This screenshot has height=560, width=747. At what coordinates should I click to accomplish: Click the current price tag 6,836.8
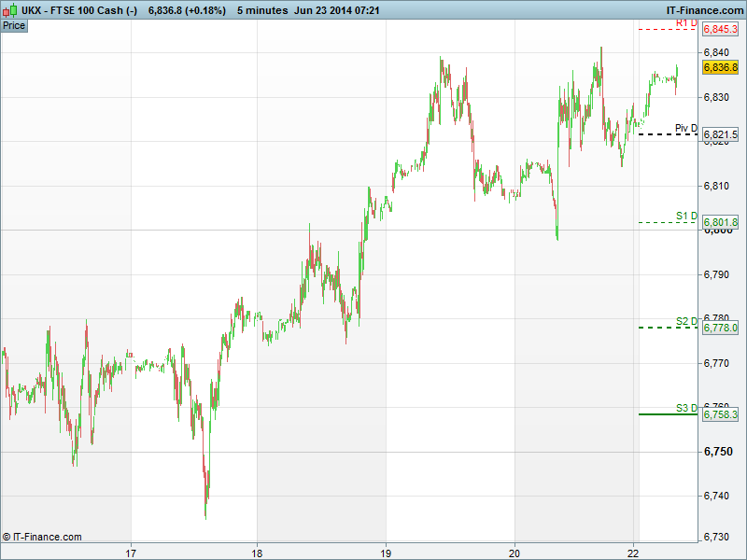[x=720, y=68]
